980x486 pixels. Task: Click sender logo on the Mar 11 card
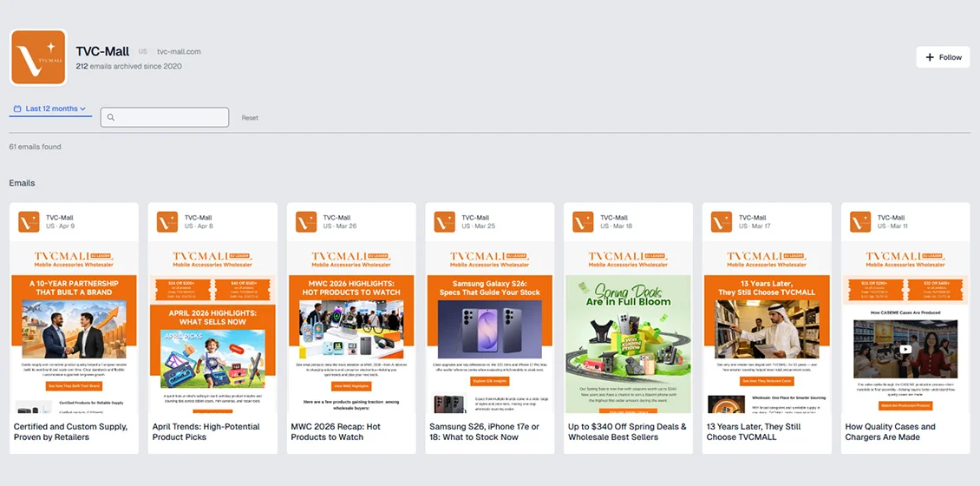tap(860, 221)
